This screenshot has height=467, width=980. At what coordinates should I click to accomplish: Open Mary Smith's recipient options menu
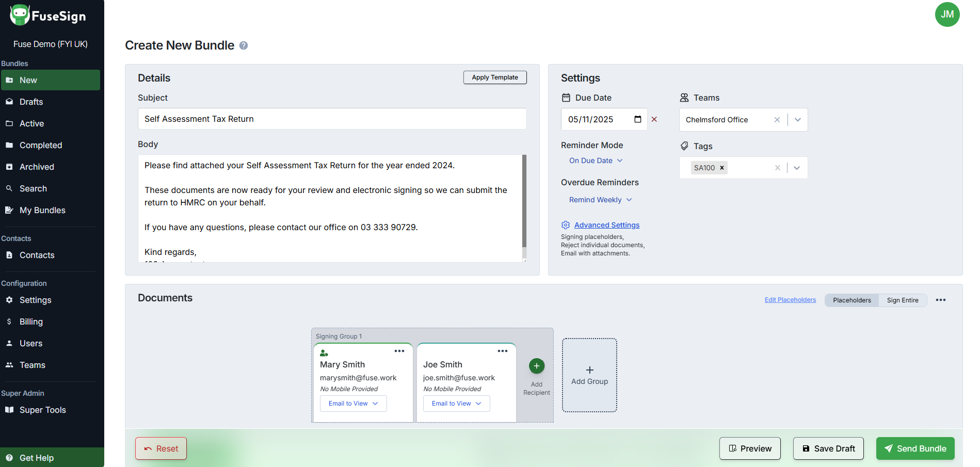pos(399,351)
